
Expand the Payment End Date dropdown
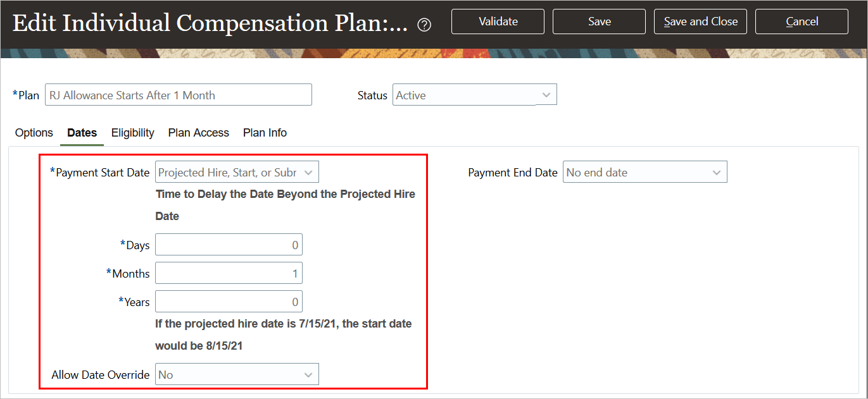click(645, 173)
